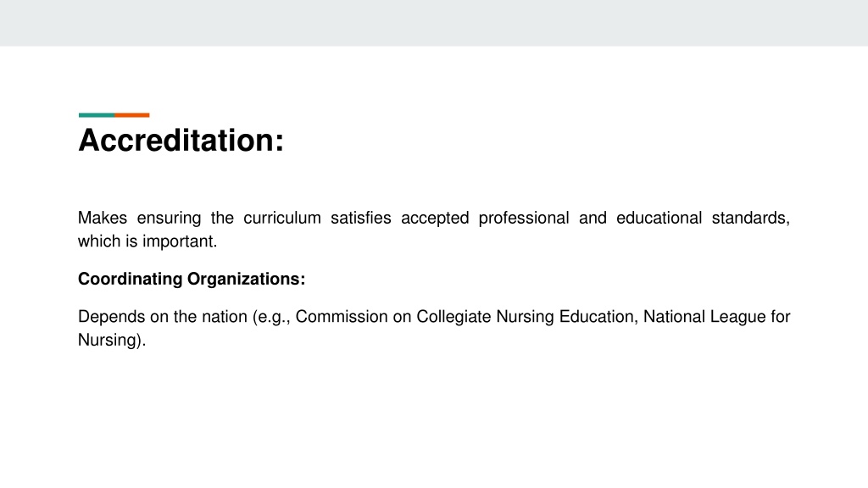Select the orange segment of the accent line
The height and width of the screenshot is (488, 868).
(131, 115)
